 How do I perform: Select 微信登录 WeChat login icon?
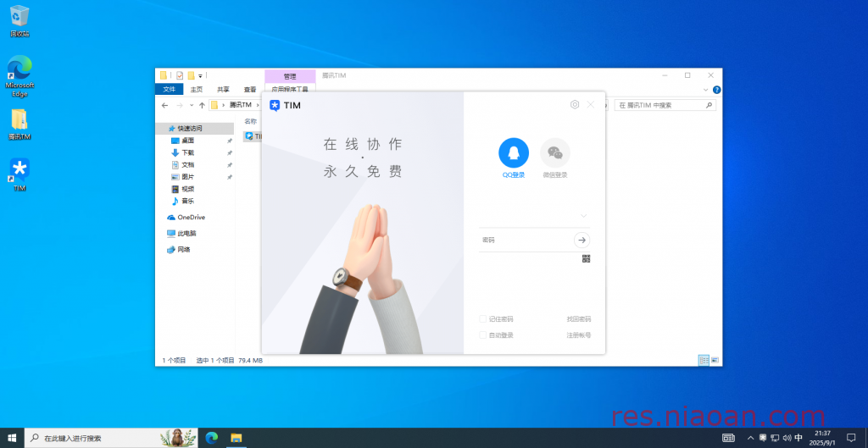pyautogui.click(x=554, y=152)
